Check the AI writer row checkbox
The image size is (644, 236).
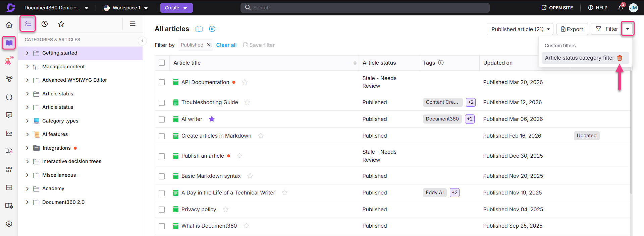click(162, 119)
